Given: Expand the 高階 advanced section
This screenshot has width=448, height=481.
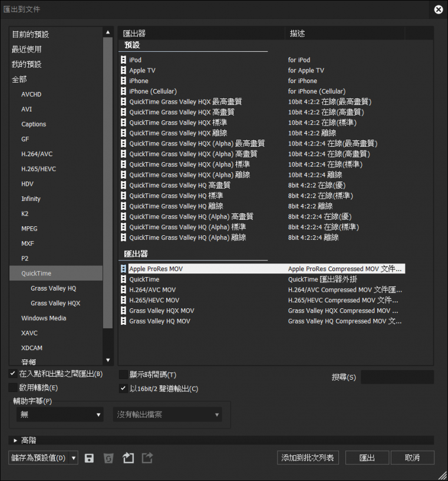Looking at the screenshot, I should click(15, 440).
